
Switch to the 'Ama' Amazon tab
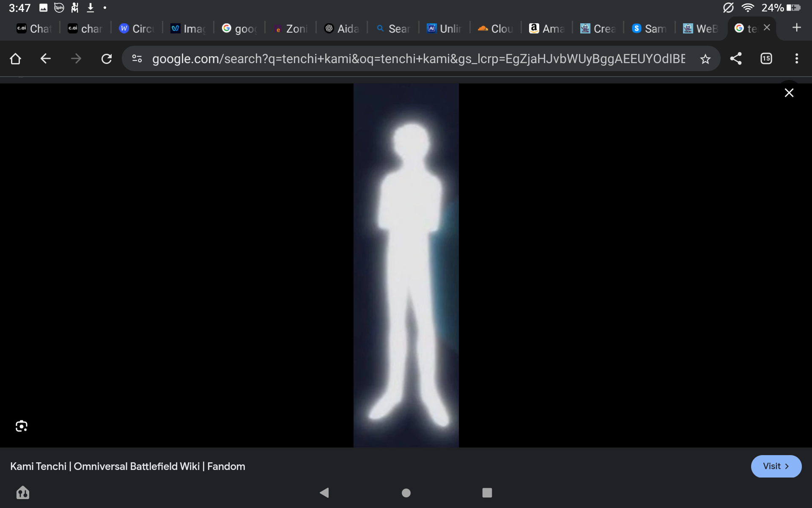[547, 28]
